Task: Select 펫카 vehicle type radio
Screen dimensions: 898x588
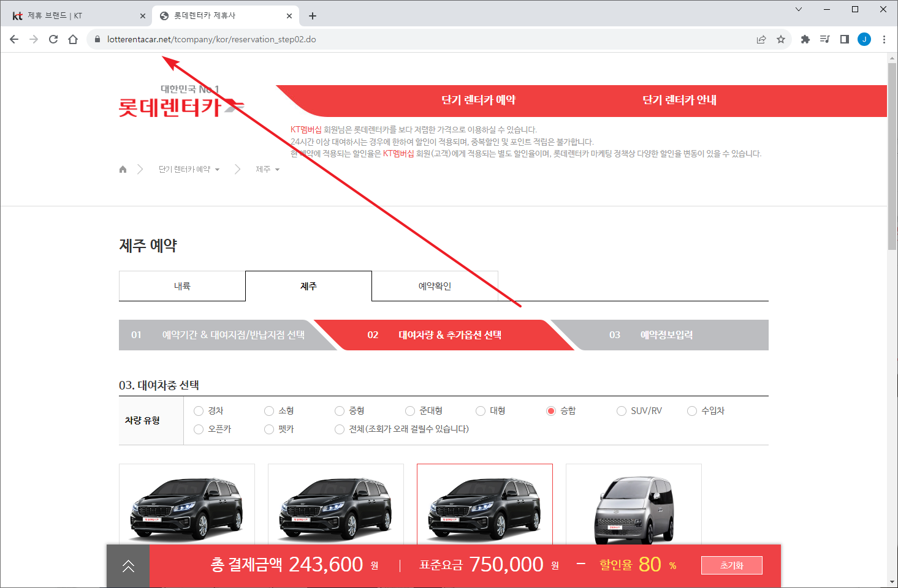Action: (x=269, y=429)
